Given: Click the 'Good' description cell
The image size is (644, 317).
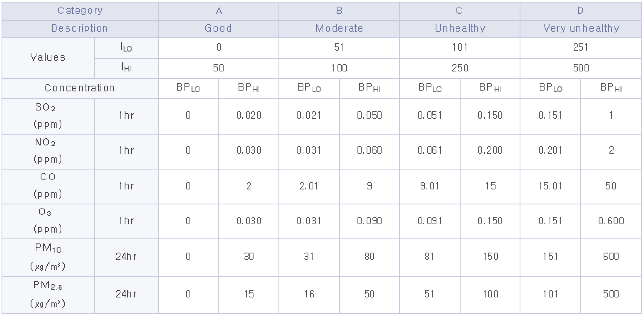Looking at the screenshot, I should click(218, 28).
